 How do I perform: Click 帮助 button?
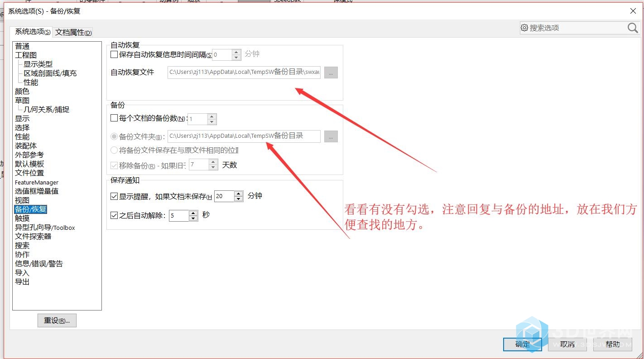pyautogui.click(x=612, y=344)
